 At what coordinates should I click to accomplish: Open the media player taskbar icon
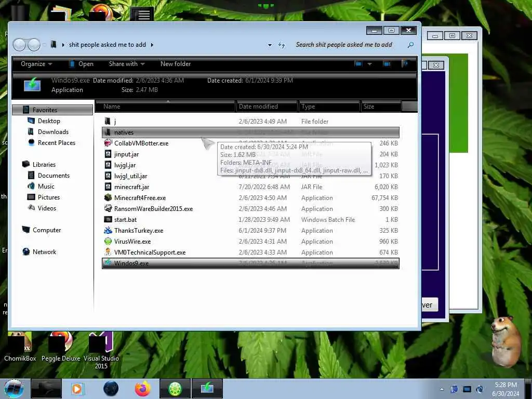(x=77, y=389)
